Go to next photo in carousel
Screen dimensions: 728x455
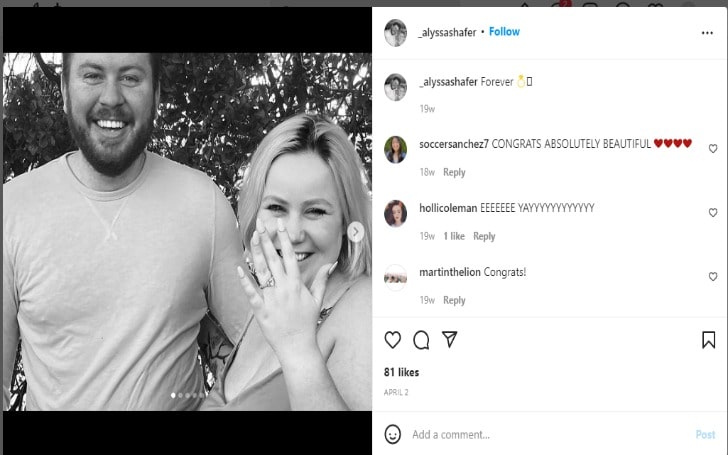click(355, 231)
